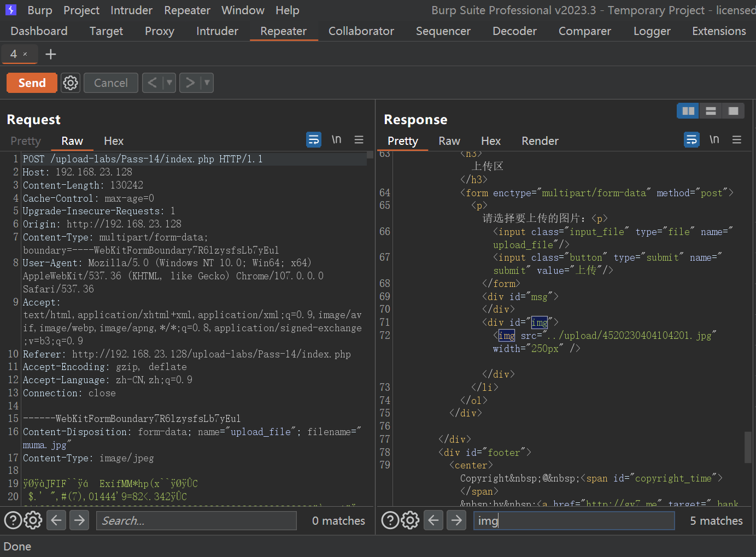
Task: Show non-printable characters in Request
Action: pos(336,140)
